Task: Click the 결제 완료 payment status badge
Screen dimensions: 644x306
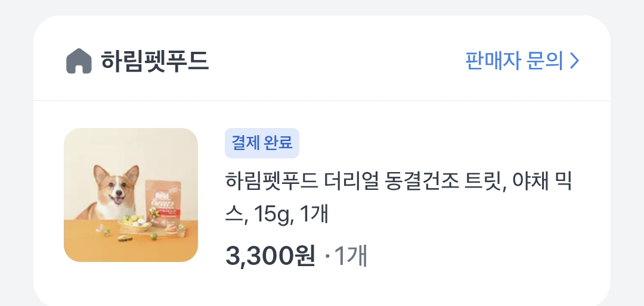Action: coord(262,143)
